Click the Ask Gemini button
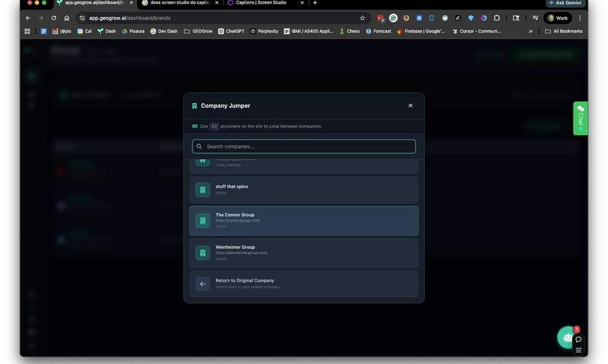Image resolution: width=608 pixels, height=364 pixels. point(565,3)
